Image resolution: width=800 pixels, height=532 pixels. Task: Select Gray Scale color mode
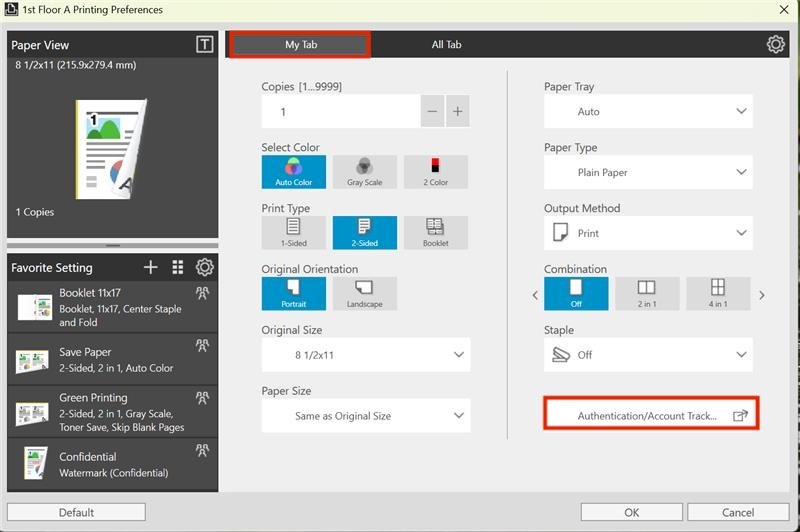click(x=364, y=172)
